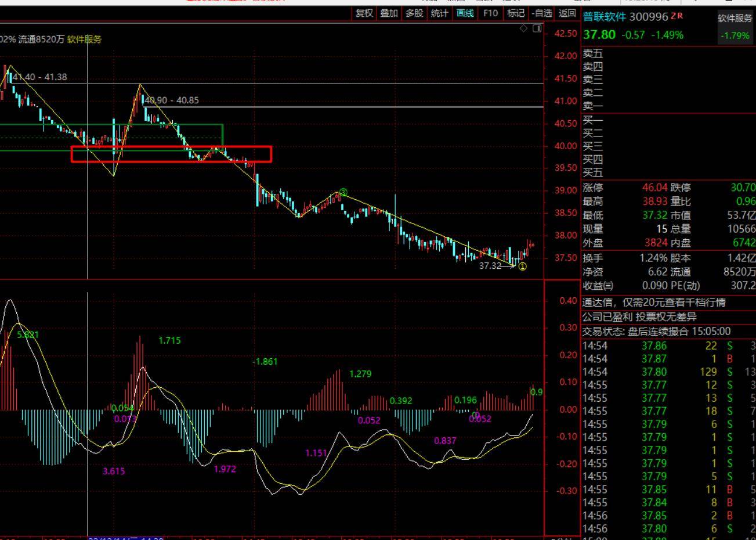Click the diamond icon above the chart
The width and height of the screenshot is (756, 540).
(524, 28)
